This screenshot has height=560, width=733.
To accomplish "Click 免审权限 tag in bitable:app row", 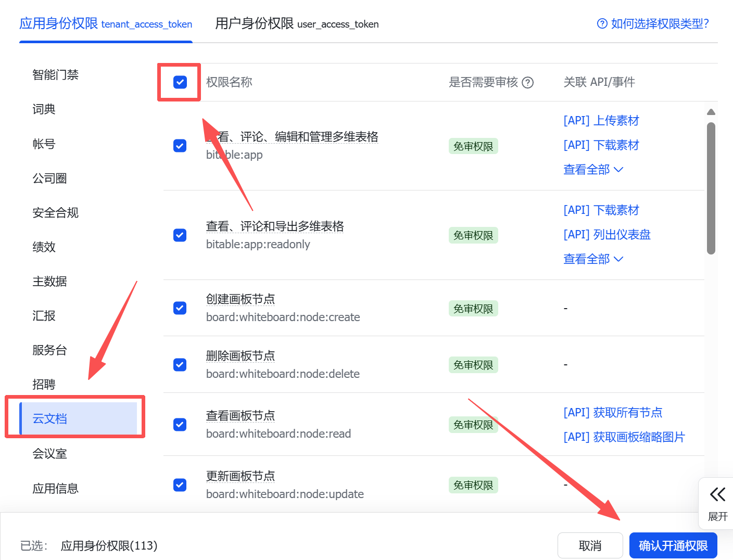I will pos(473,146).
